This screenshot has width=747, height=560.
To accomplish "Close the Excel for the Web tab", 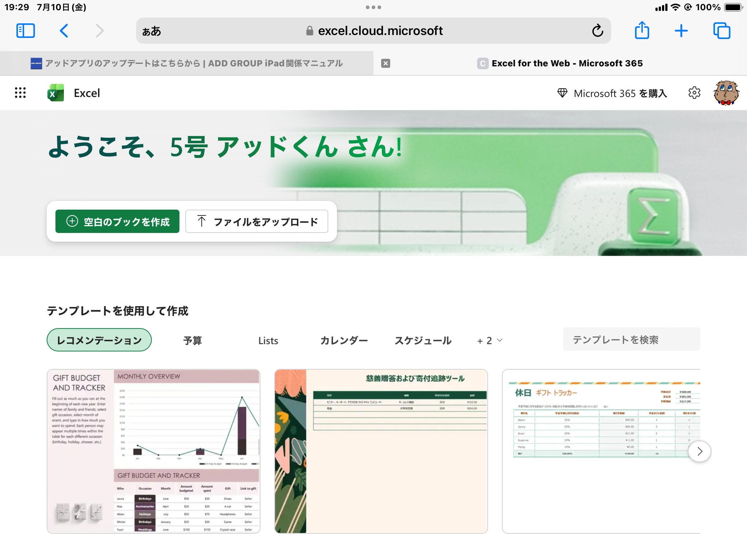I will pyautogui.click(x=386, y=63).
